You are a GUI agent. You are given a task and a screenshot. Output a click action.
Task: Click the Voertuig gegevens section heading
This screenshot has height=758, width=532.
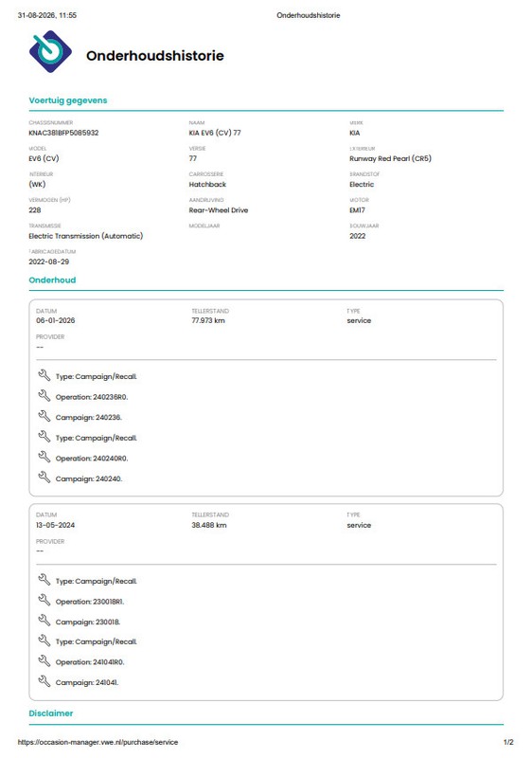(67, 100)
